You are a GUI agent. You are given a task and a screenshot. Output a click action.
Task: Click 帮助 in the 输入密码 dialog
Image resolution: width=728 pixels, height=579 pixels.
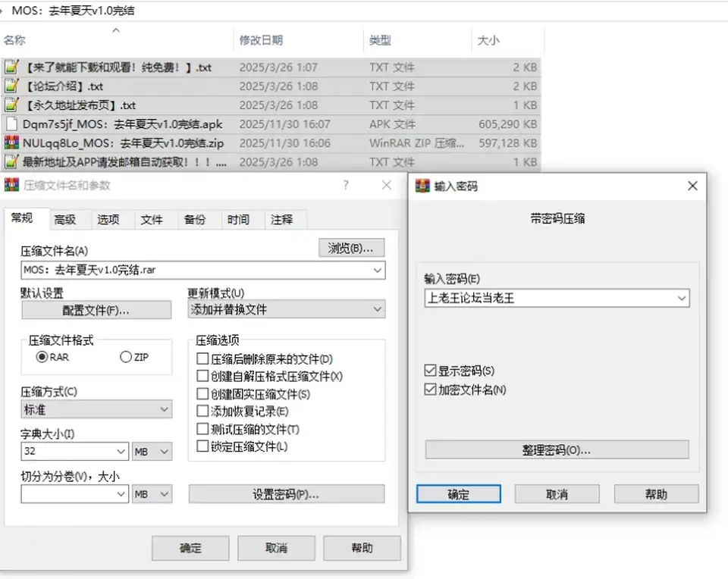(x=656, y=494)
